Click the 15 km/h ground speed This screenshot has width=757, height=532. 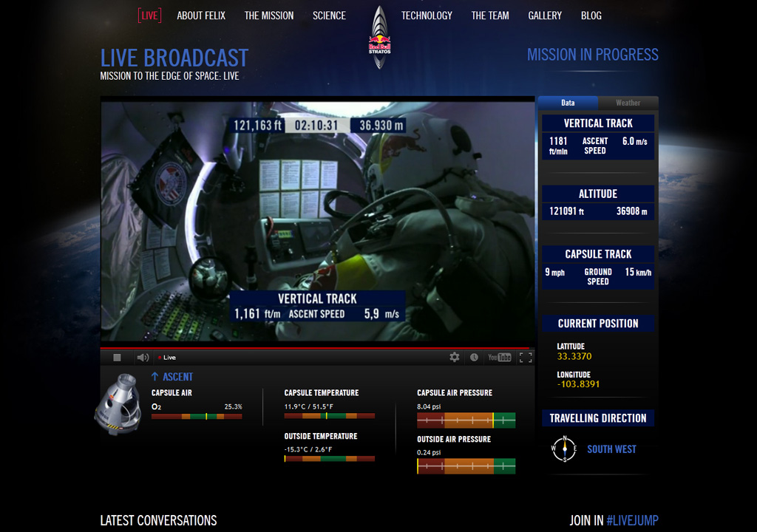pos(638,272)
